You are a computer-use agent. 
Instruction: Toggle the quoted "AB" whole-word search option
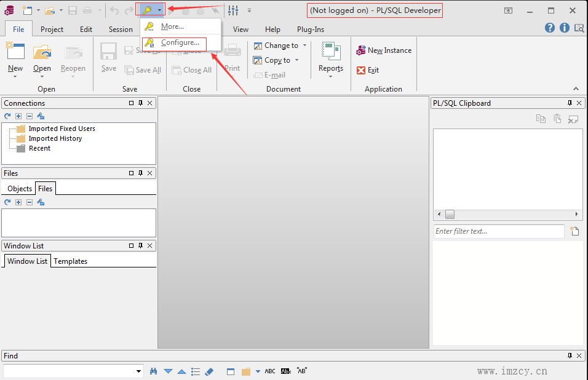pos(301,371)
